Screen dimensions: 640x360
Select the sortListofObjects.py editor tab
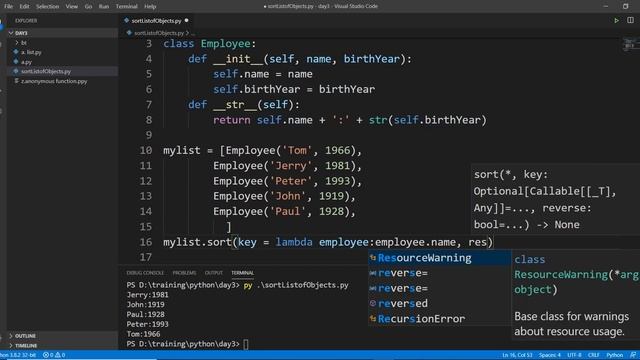tap(156, 20)
